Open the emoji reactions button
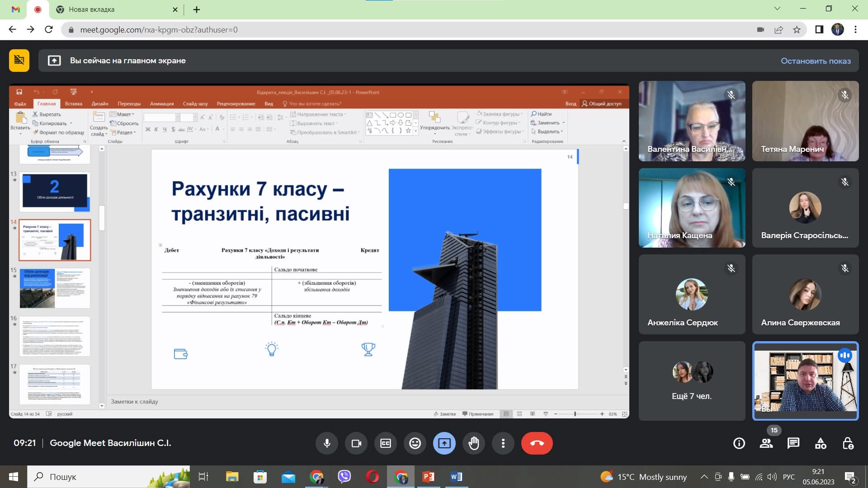Image resolution: width=868 pixels, height=488 pixels. (415, 443)
